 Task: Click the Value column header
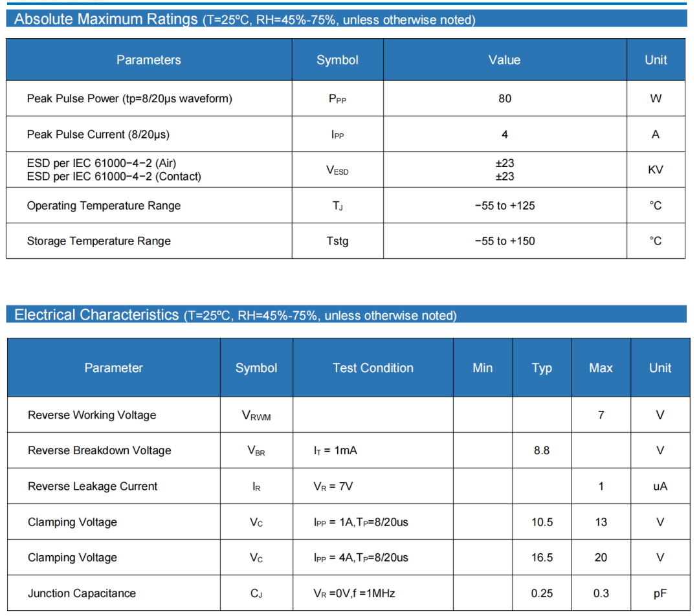(x=504, y=60)
